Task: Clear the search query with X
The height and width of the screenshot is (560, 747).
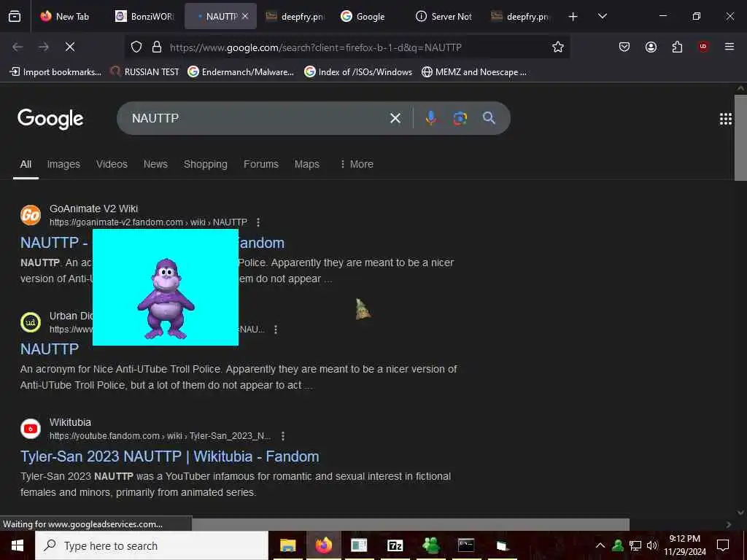Action: pyautogui.click(x=395, y=118)
